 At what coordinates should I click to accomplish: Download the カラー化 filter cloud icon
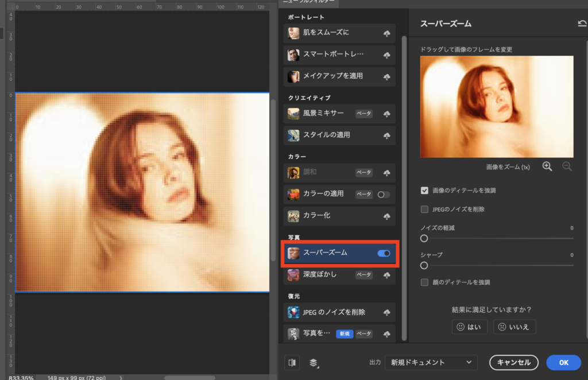[386, 216]
